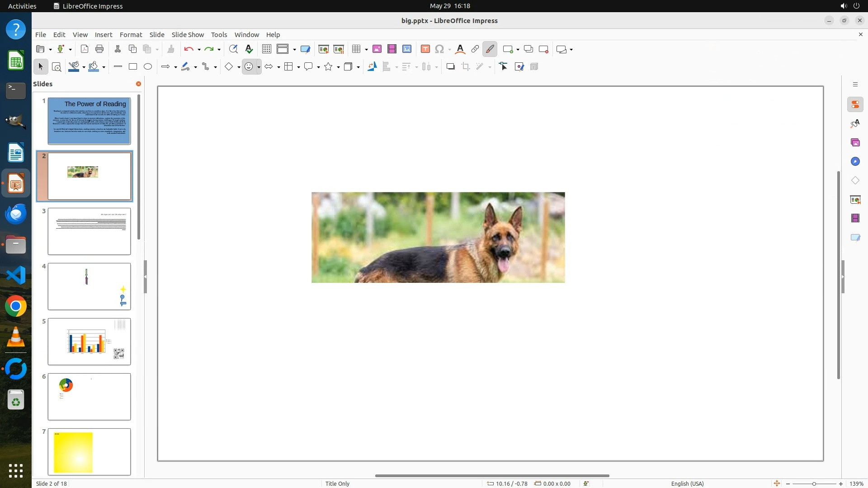Click the Crop Image tool
Screen dimensions: 868x488
click(465, 67)
